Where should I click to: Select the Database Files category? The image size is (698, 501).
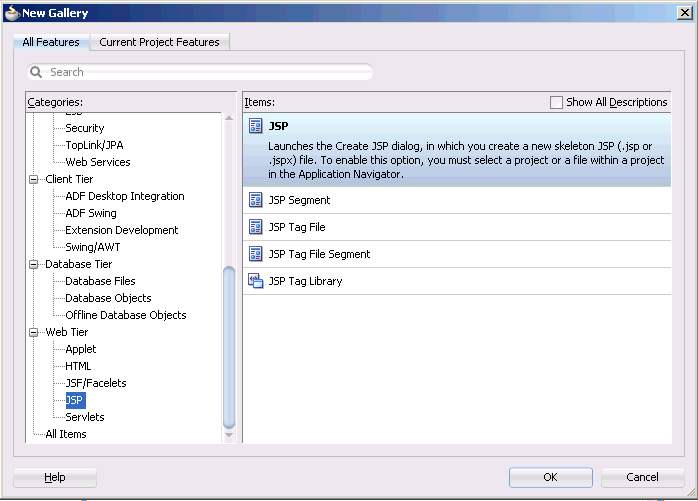click(x=100, y=281)
